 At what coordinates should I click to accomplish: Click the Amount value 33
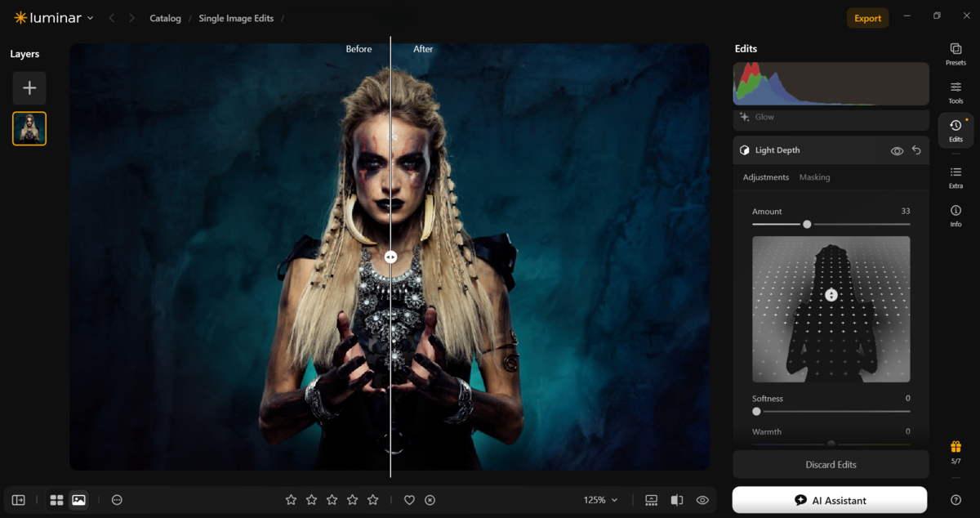[905, 212]
